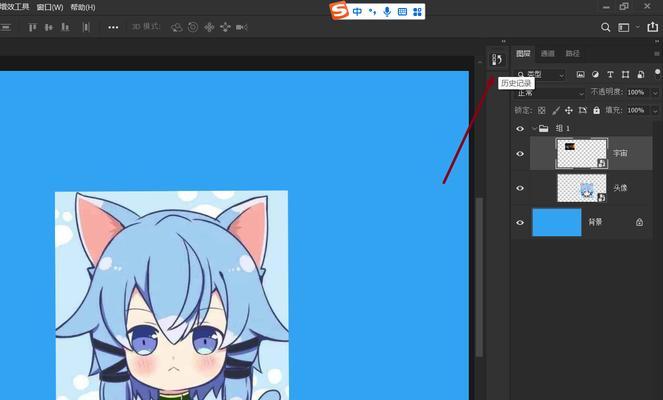Open the blend mode 正常 dropdown

pyautogui.click(x=550, y=93)
